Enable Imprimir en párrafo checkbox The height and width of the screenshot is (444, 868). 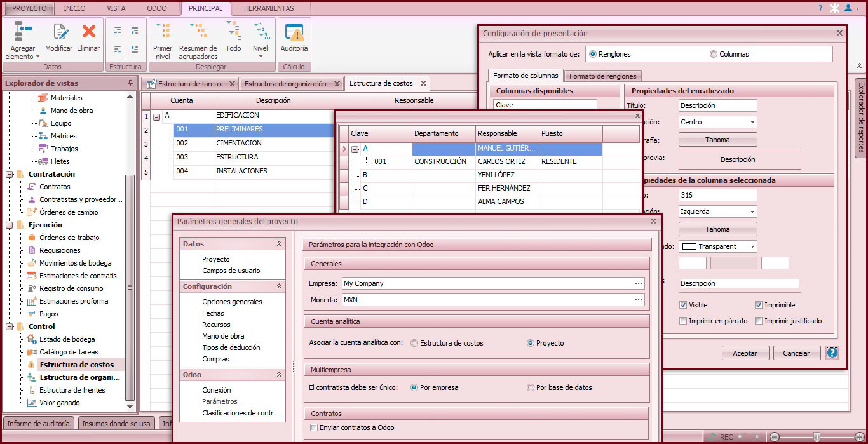pyautogui.click(x=683, y=321)
